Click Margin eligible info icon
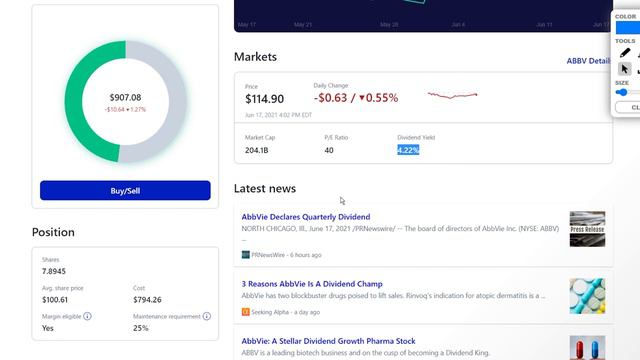 [87, 316]
